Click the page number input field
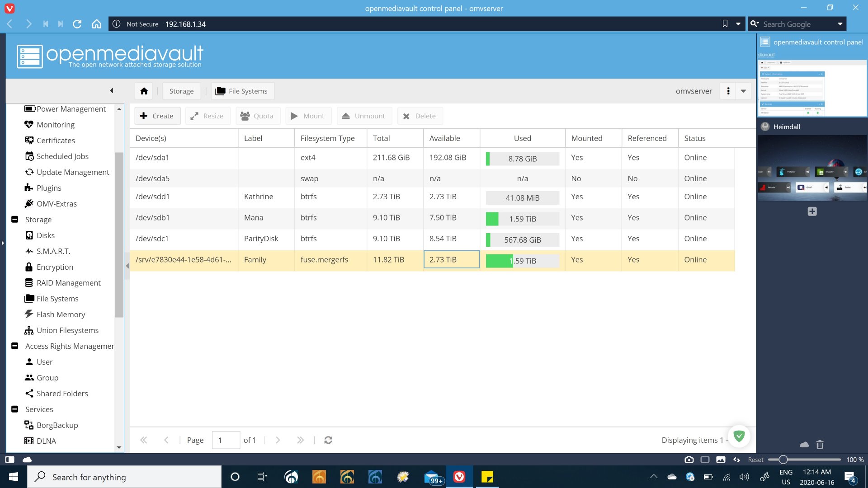 pyautogui.click(x=226, y=440)
